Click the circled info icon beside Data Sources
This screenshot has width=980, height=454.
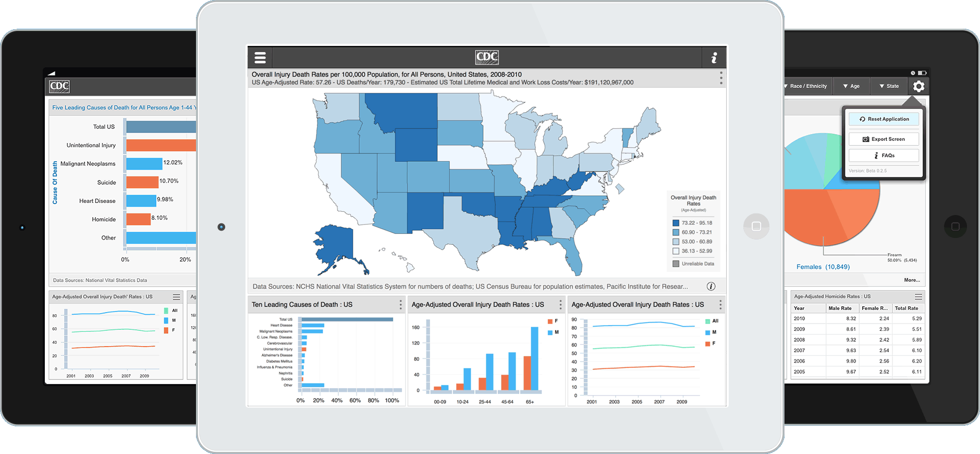tap(711, 286)
